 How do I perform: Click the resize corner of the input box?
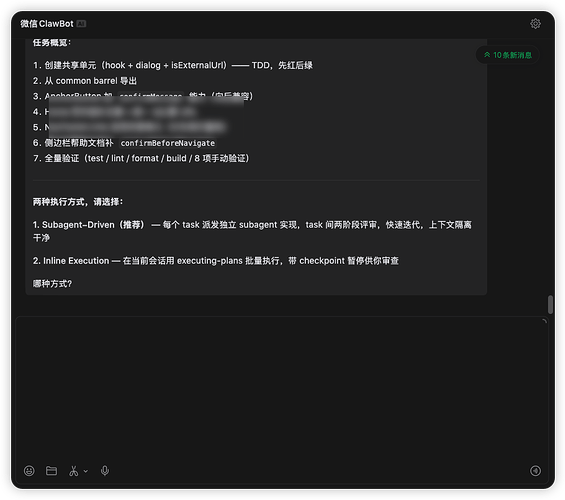pyautogui.click(x=544, y=321)
